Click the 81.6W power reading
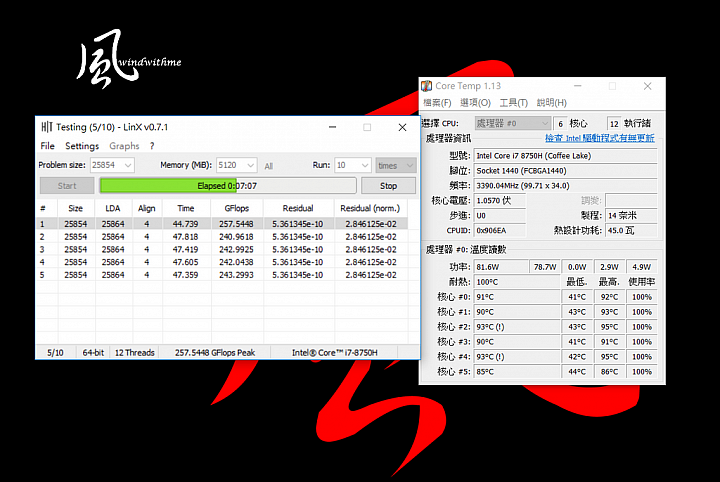The image size is (720, 482). click(501, 267)
